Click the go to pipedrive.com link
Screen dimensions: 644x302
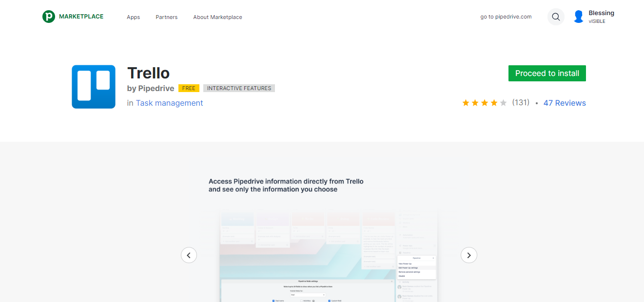tap(506, 17)
